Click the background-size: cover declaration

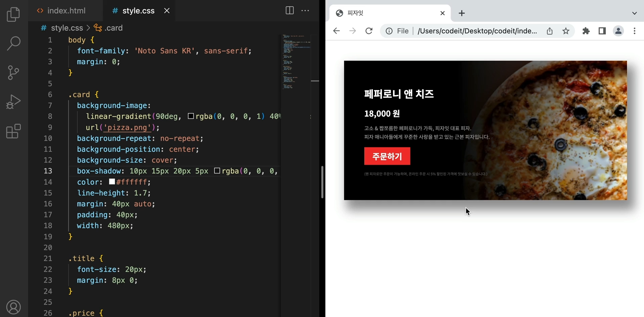click(x=127, y=160)
